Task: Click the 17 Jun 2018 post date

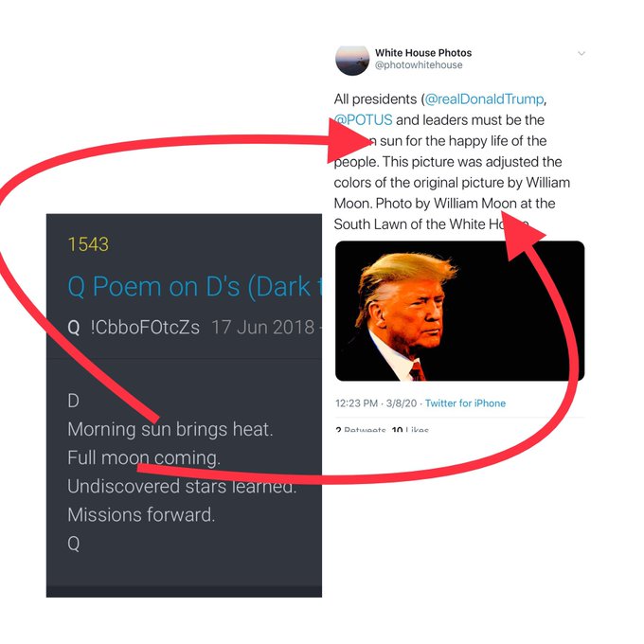Action: (x=263, y=328)
